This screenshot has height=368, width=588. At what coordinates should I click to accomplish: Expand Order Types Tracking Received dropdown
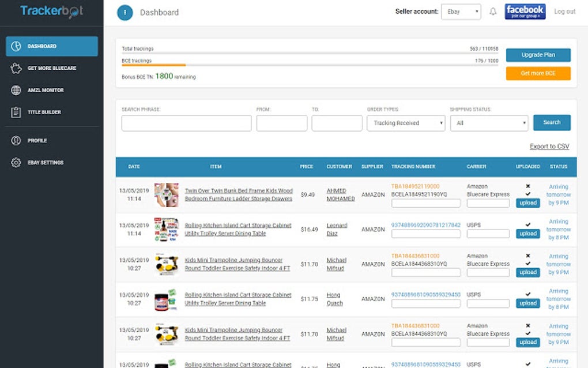point(406,123)
